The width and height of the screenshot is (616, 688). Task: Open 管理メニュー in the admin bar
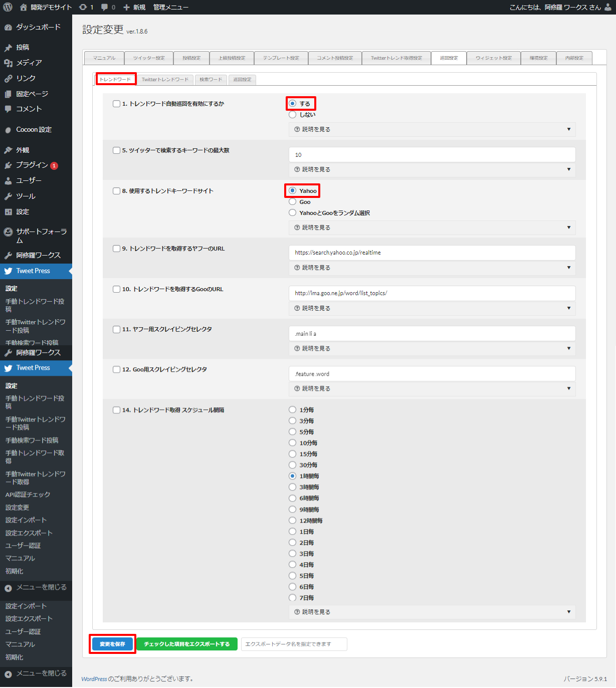tap(171, 7)
